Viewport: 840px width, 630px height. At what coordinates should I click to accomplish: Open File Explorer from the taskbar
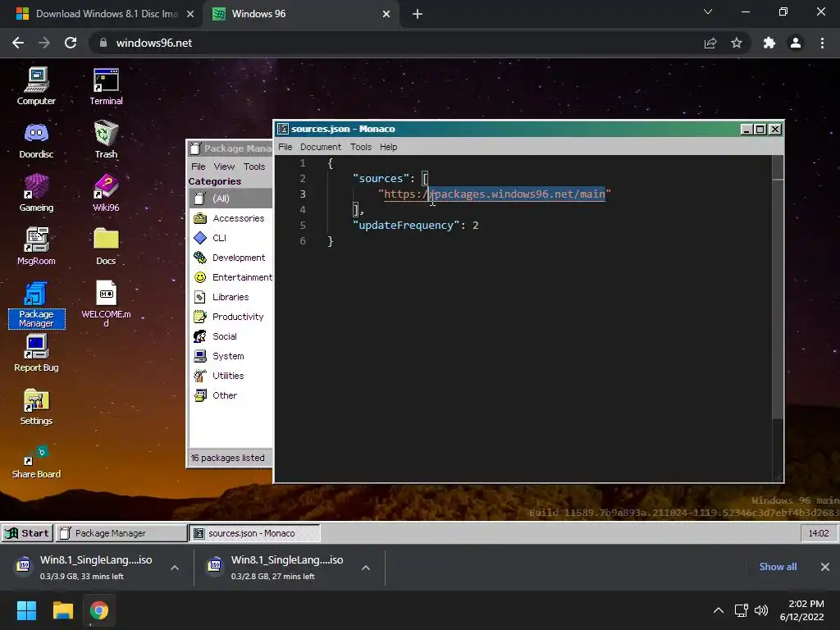(62, 610)
